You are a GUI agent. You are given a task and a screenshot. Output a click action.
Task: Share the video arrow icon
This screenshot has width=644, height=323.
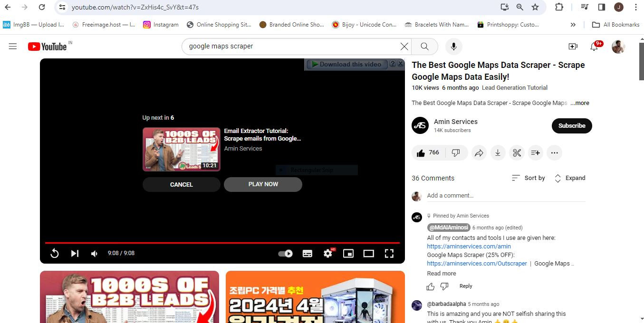tap(479, 152)
